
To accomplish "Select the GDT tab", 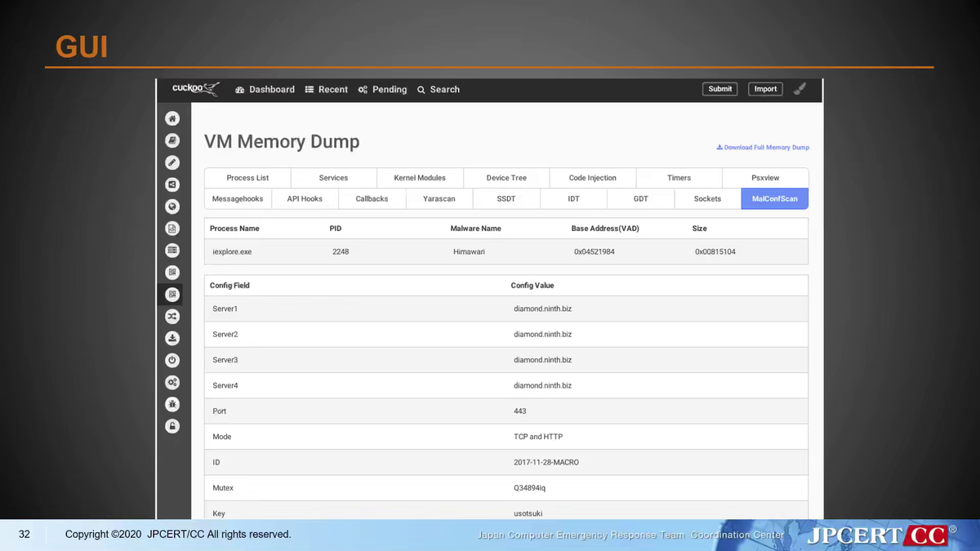I will [x=640, y=199].
